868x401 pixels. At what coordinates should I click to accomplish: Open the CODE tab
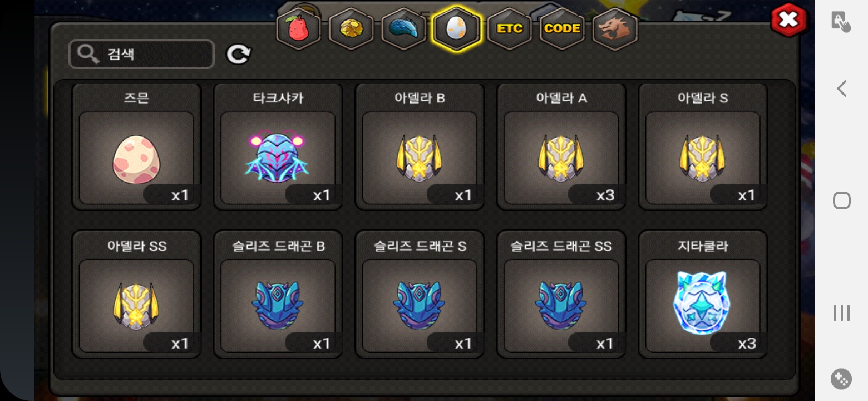tap(562, 28)
